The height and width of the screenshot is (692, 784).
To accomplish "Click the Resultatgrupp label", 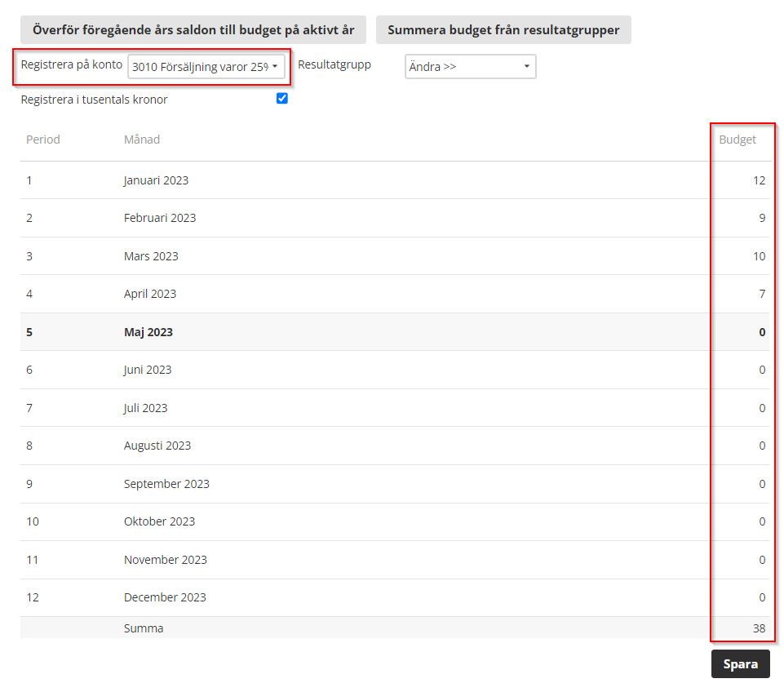I will pos(334,65).
